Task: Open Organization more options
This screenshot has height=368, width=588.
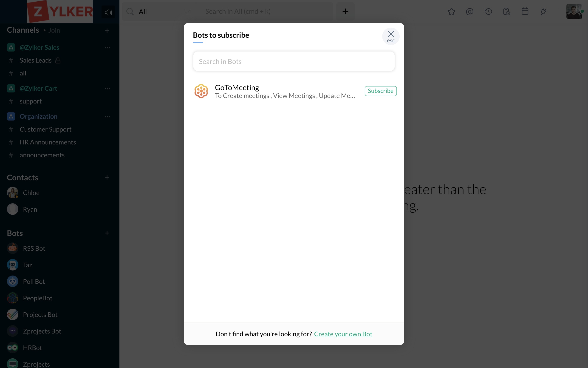Action: (107, 117)
